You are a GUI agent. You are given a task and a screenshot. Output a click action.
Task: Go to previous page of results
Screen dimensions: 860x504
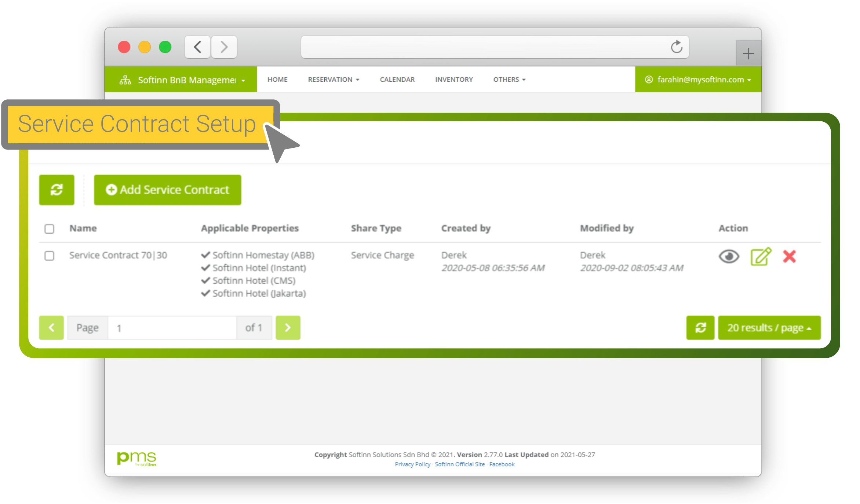(51, 328)
